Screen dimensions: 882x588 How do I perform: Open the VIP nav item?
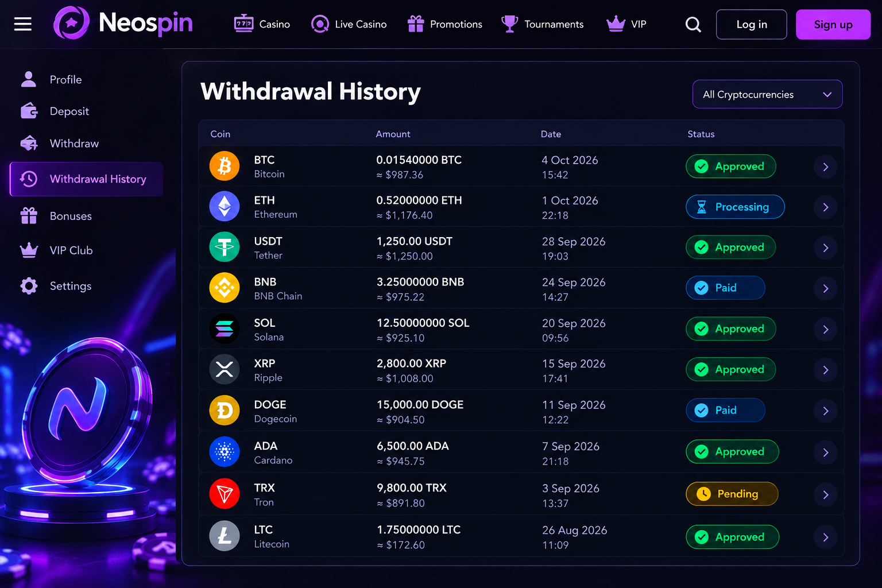tap(626, 24)
